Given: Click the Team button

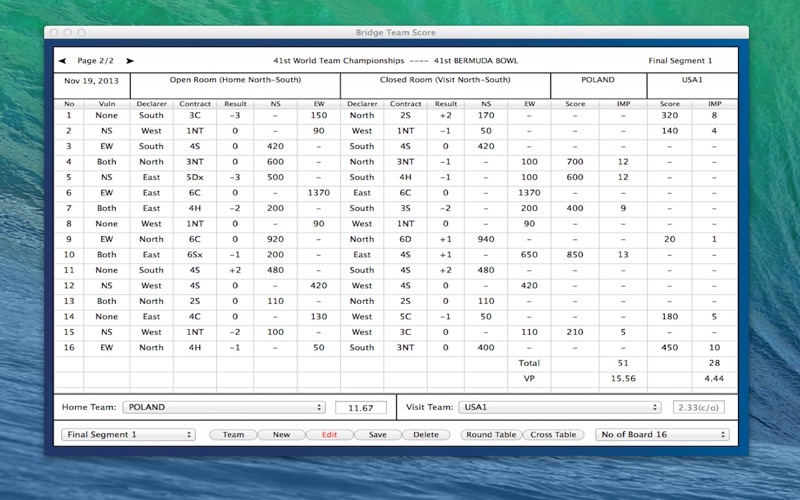Looking at the screenshot, I should (233, 435).
